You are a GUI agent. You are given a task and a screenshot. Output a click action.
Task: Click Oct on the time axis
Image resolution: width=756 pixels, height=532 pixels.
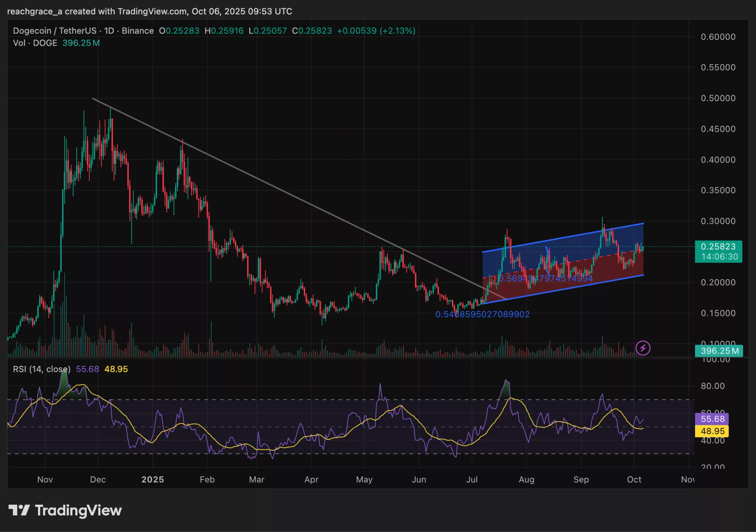click(x=635, y=480)
